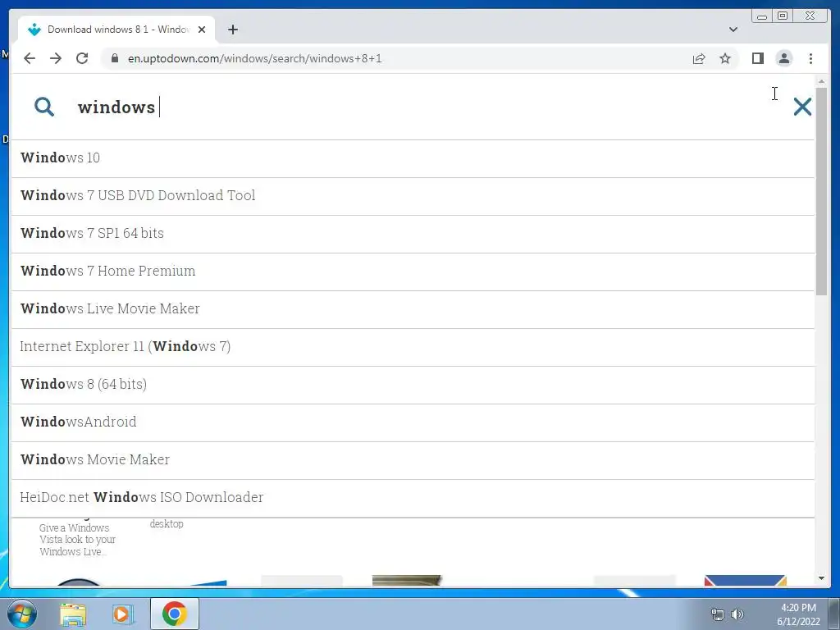Launch Windows Media Player from the taskbar
This screenshot has width=840, height=630.
tap(122, 614)
